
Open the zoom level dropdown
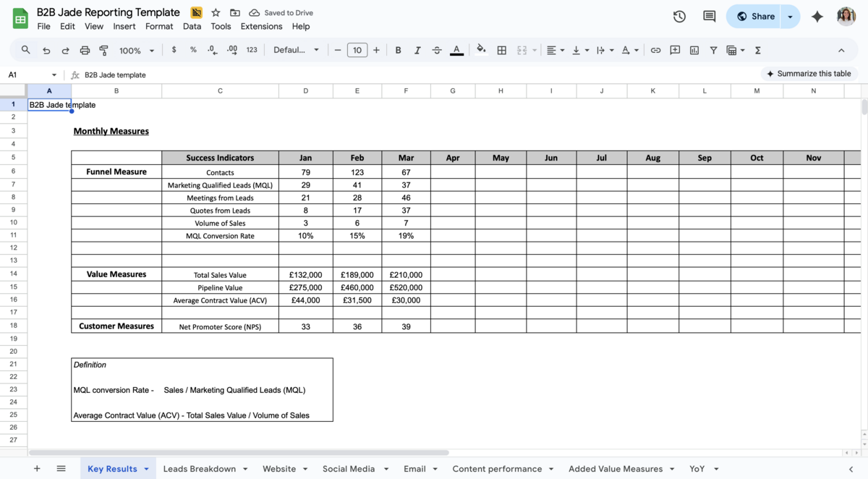pyautogui.click(x=137, y=51)
